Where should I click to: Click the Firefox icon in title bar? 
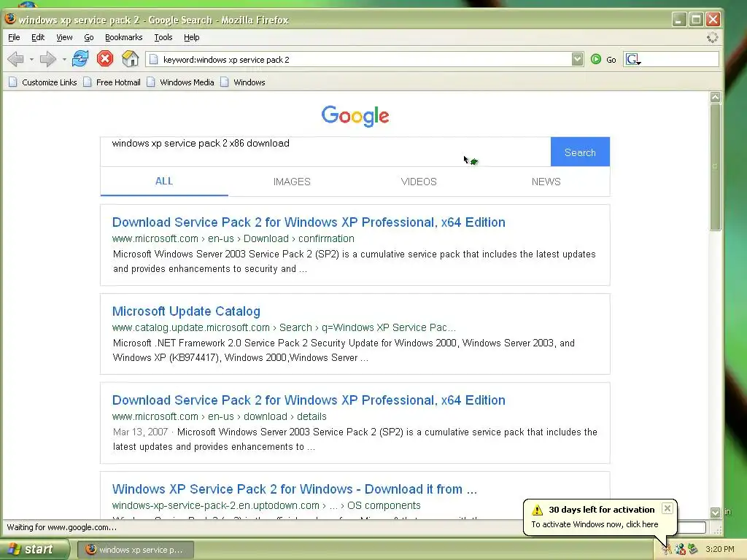(x=10, y=19)
